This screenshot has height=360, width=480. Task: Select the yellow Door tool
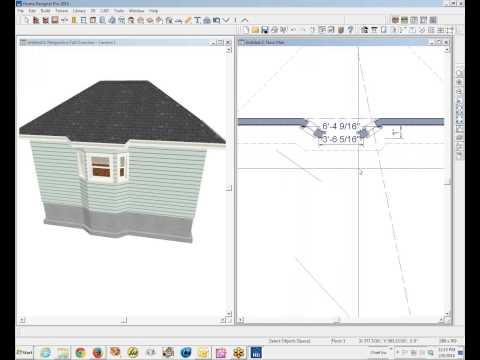[x=74, y=20]
